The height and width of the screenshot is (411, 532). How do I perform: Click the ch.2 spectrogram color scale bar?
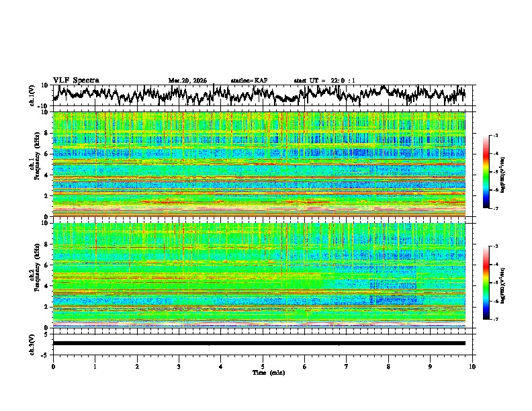(x=486, y=283)
